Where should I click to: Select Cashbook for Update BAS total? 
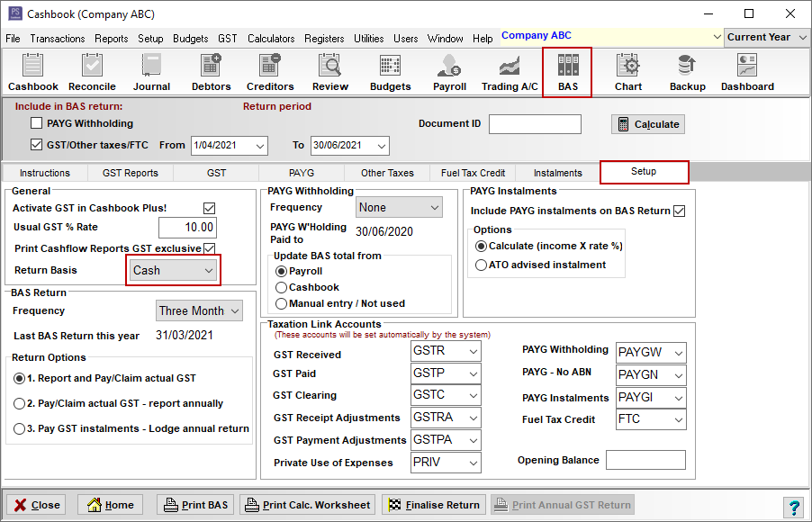pos(281,287)
